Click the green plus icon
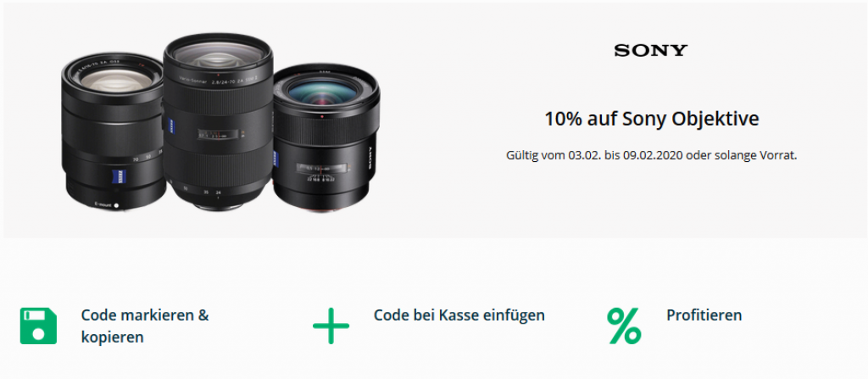 coord(331,326)
